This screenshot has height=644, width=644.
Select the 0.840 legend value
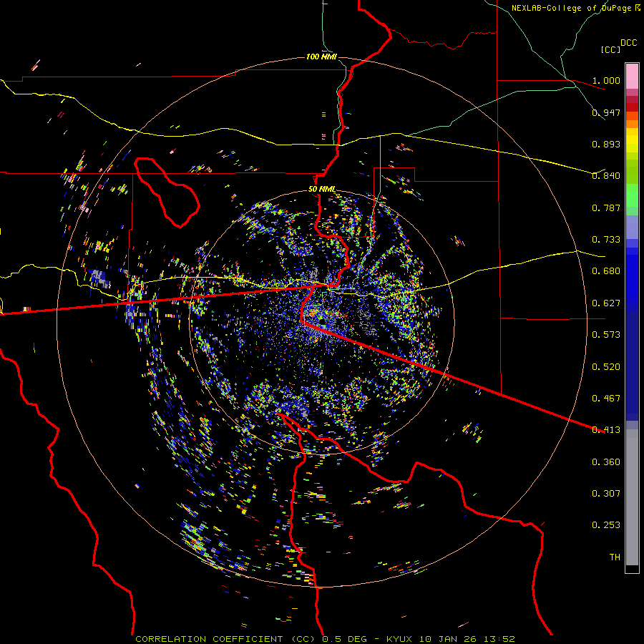coord(606,176)
